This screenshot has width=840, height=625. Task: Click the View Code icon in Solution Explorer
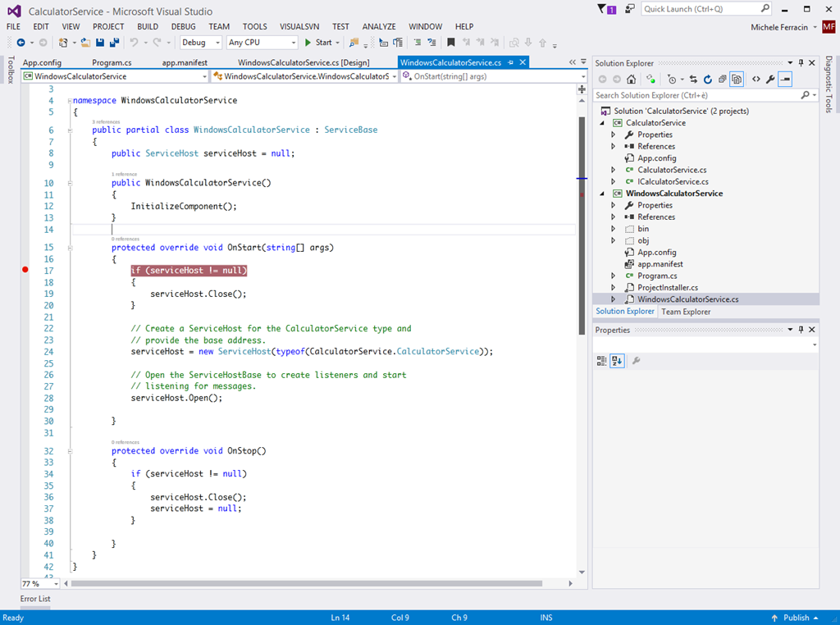point(756,80)
